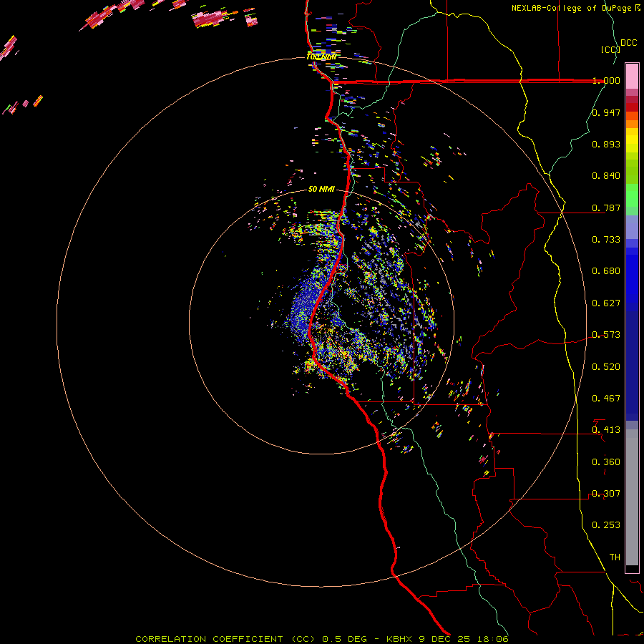This screenshot has width=644, height=644.
Task: Select the 1.000 value on the color scale
Action: tap(606, 80)
